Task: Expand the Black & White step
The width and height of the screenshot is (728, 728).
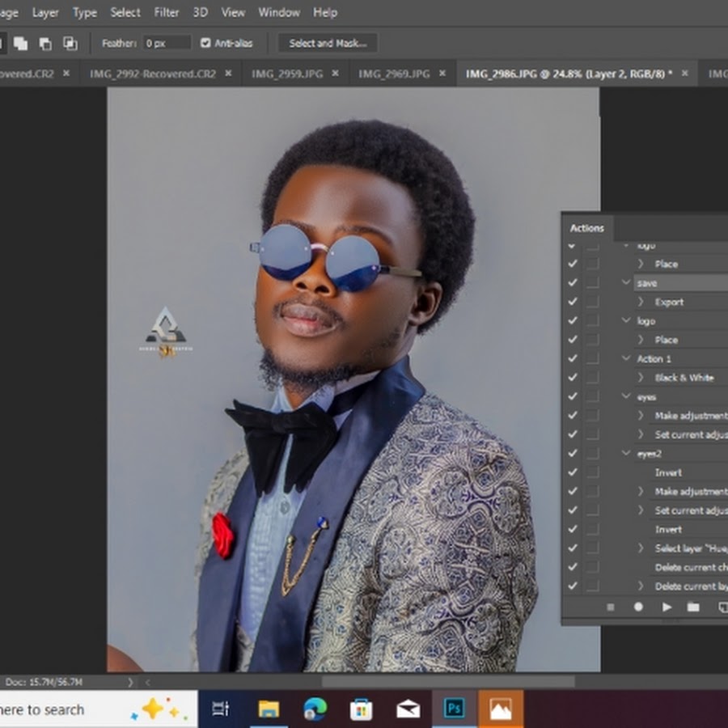Action: 641,378
